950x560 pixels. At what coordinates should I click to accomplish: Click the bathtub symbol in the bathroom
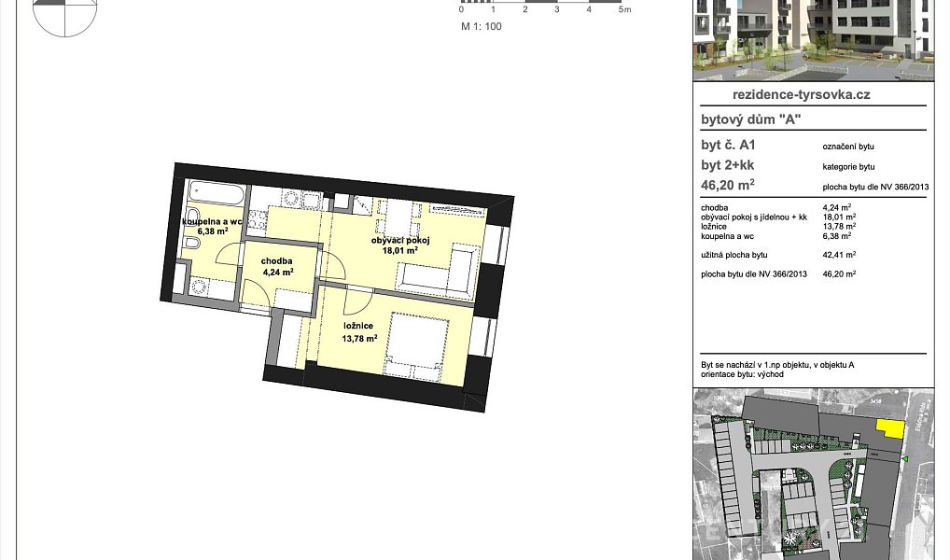[x=216, y=193]
